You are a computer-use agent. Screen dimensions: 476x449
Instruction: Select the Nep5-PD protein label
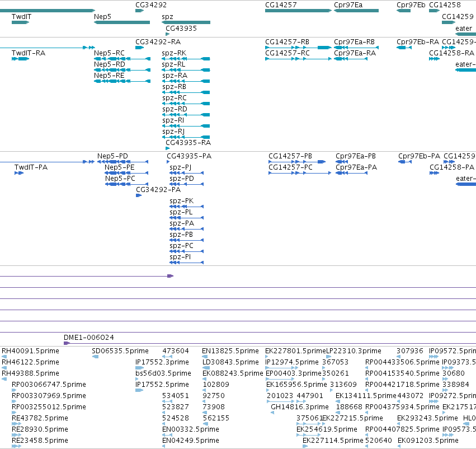pyautogui.click(x=112, y=156)
